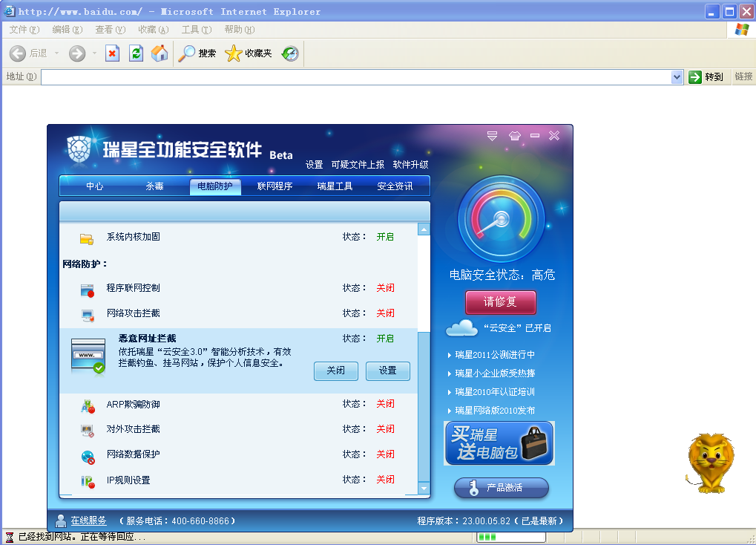Click the protection list scroll up arrow

pyautogui.click(x=424, y=229)
